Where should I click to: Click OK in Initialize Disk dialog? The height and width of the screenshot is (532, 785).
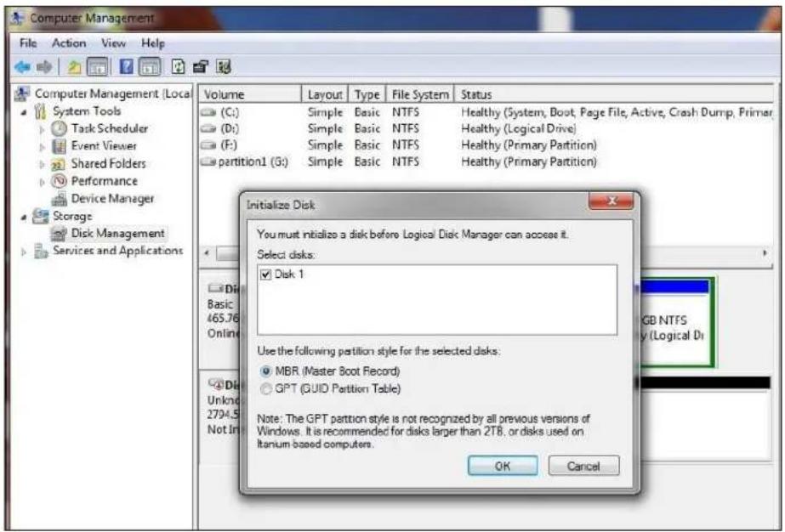[x=503, y=466]
